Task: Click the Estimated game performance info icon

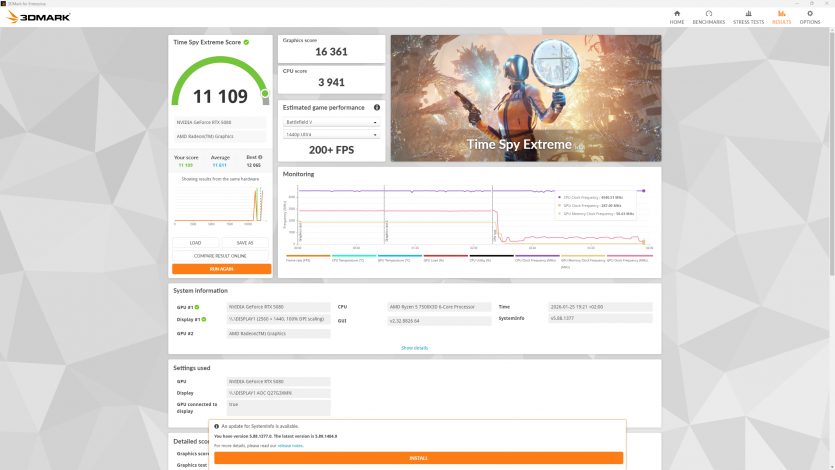Action: 377,107
